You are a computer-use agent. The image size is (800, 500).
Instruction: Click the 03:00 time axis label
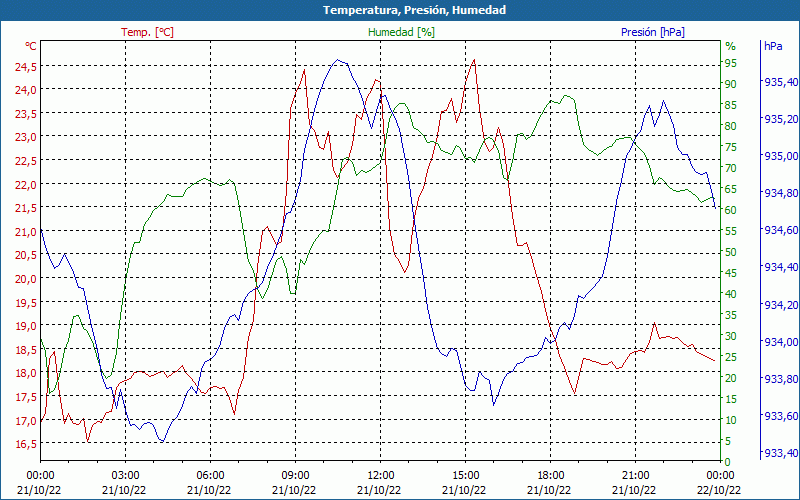point(126,476)
